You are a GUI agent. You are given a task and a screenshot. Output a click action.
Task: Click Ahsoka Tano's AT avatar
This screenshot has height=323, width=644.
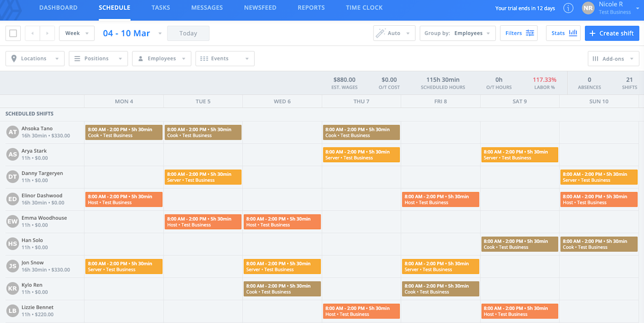tap(12, 132)
